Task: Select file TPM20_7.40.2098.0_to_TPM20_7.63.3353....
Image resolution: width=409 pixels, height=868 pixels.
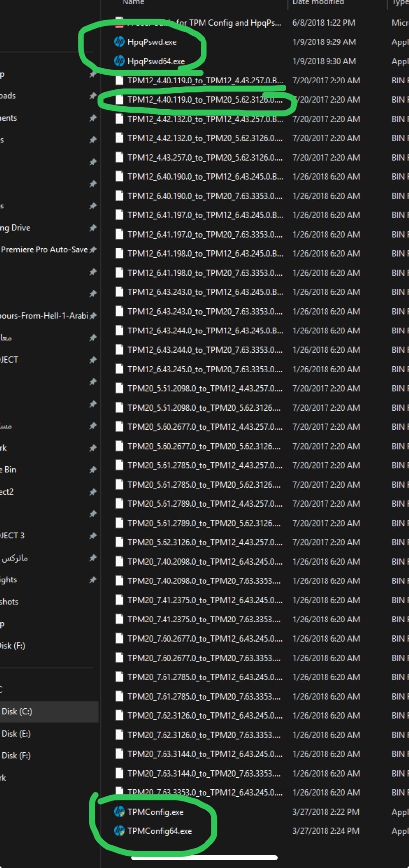Action: click(204, 581)
